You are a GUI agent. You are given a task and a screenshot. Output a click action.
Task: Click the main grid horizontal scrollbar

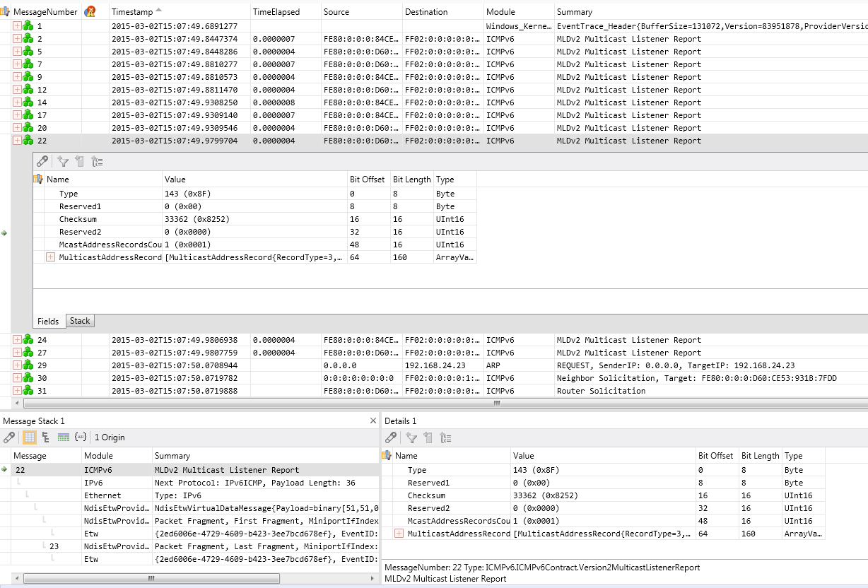[x=445, y=404]
